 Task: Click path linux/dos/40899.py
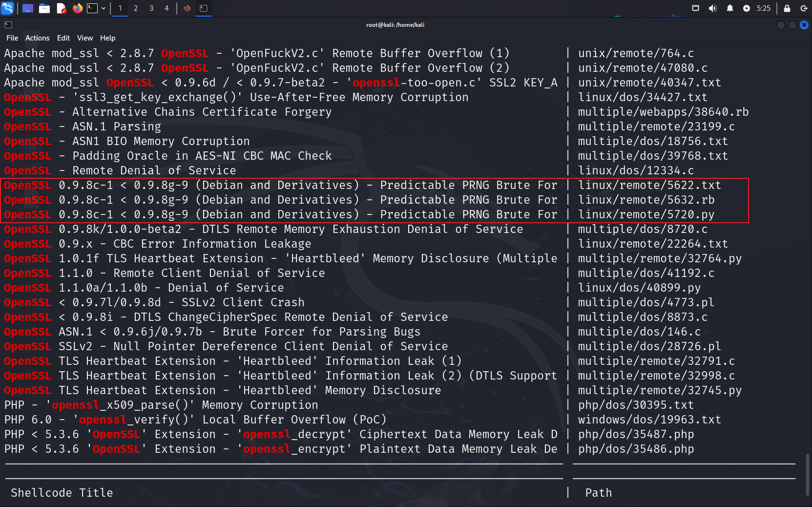[x=640, y=288]
